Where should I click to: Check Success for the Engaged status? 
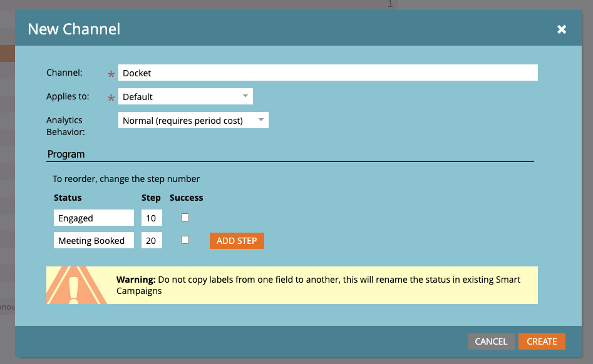tap(185, 218)
